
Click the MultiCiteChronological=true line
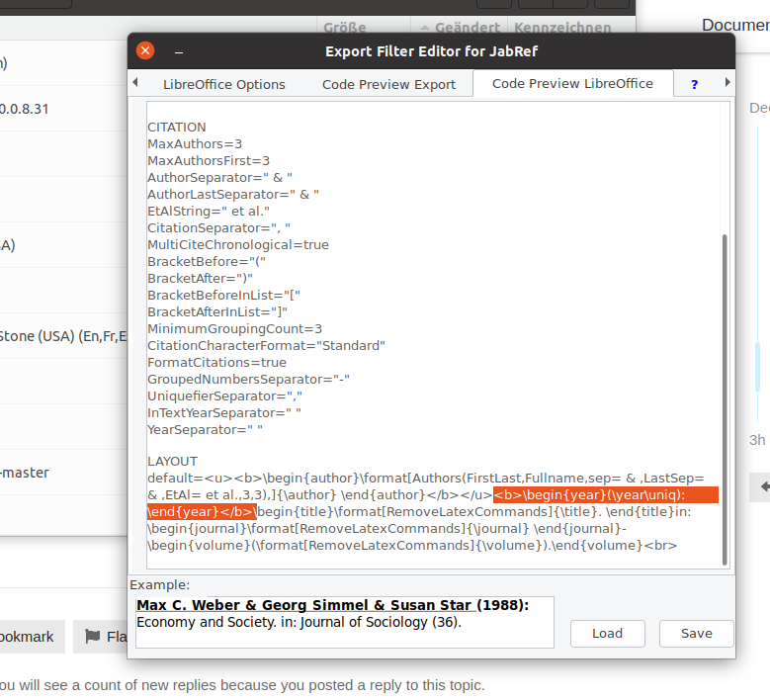click(x=238, y=244)
